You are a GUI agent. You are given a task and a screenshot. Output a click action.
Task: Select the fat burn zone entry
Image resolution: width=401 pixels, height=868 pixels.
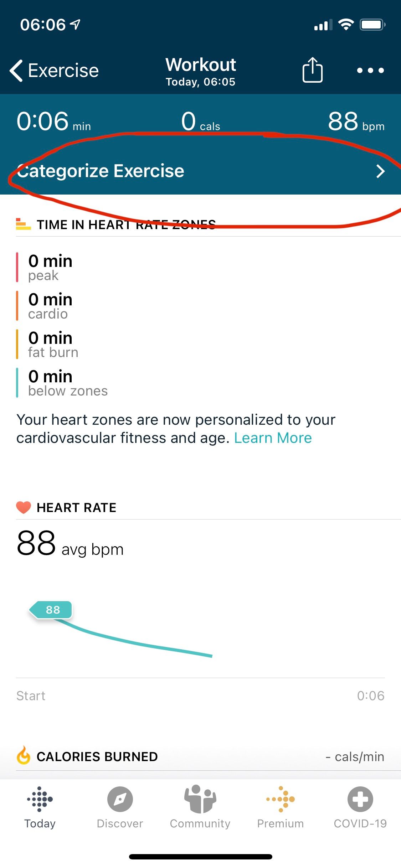[53, 344]
